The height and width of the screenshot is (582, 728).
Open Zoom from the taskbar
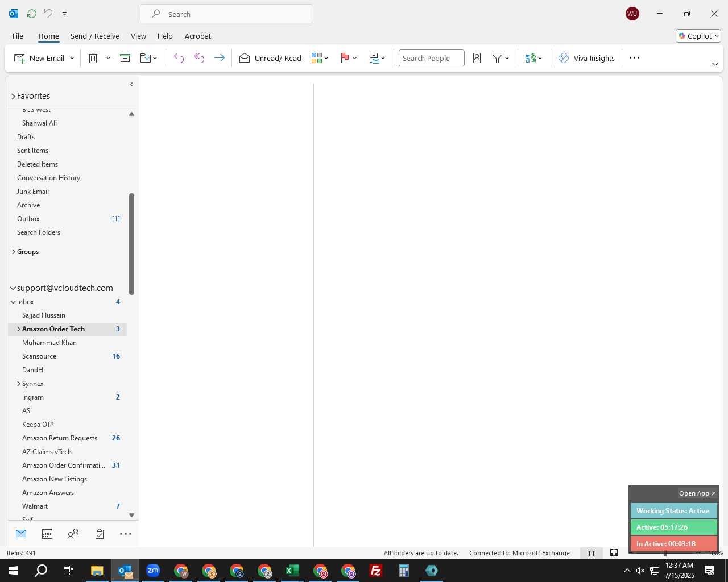153,571
